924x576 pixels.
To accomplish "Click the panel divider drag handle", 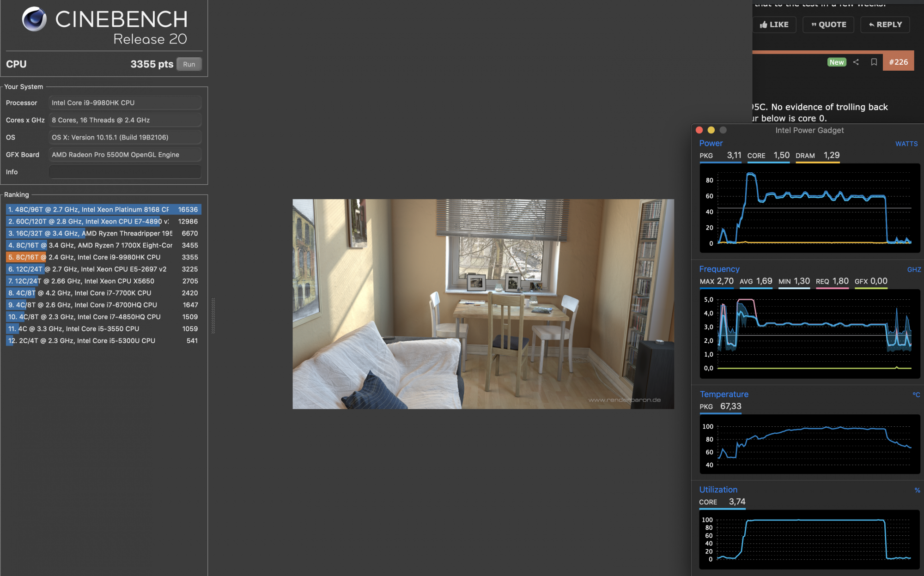I will click(x=213, y=315).
